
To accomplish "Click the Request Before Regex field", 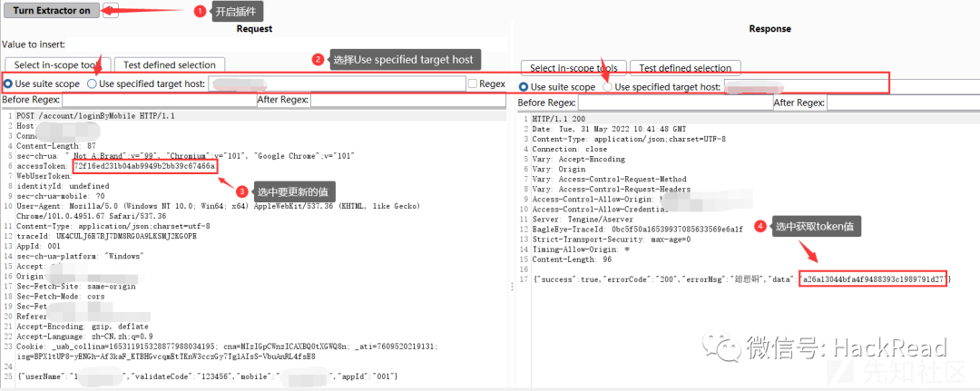I will click(x=159, y=100).
